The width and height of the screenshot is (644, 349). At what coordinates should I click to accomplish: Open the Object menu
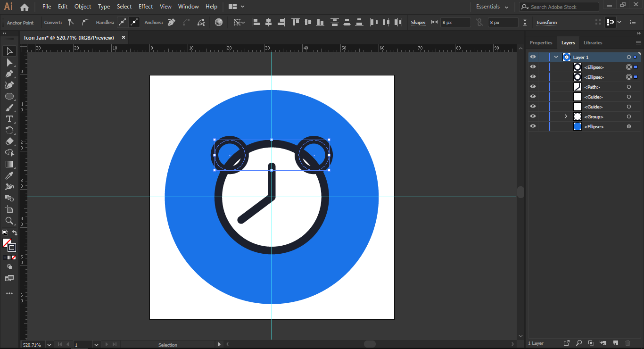(83, 7)
